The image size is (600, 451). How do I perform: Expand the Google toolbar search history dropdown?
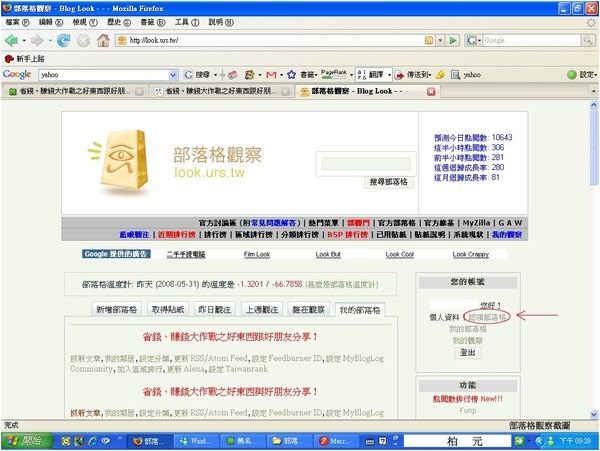173,75
